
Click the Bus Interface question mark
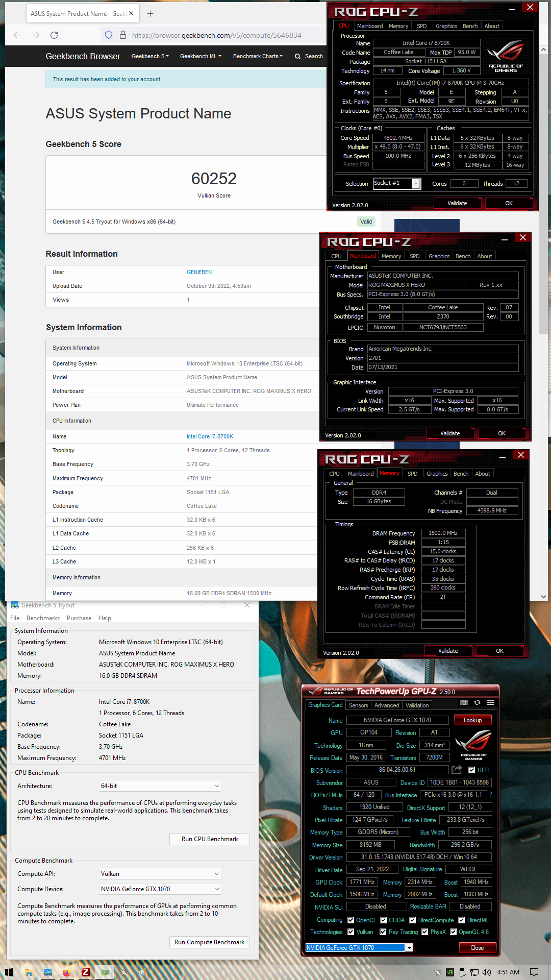pos(490,795)
